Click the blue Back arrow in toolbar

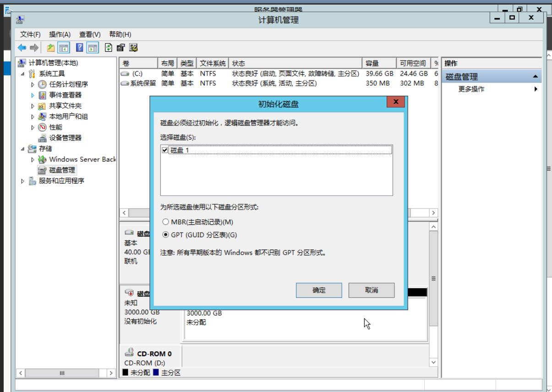(x=22, y=48)
